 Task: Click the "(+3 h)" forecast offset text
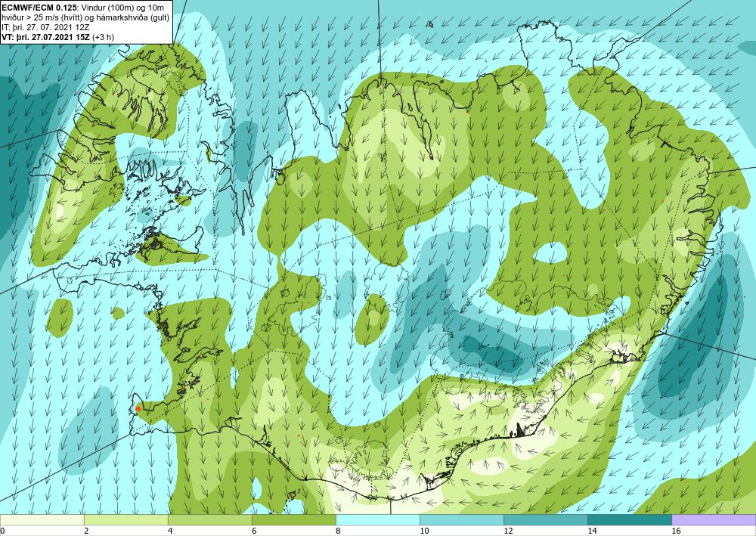(x=103, y=36)
